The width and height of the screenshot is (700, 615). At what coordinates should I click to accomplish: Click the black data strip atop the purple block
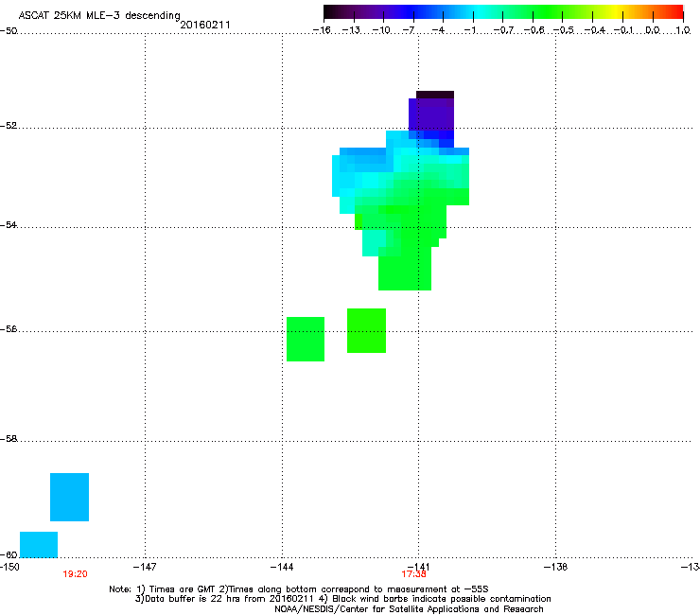coord(435,95)
